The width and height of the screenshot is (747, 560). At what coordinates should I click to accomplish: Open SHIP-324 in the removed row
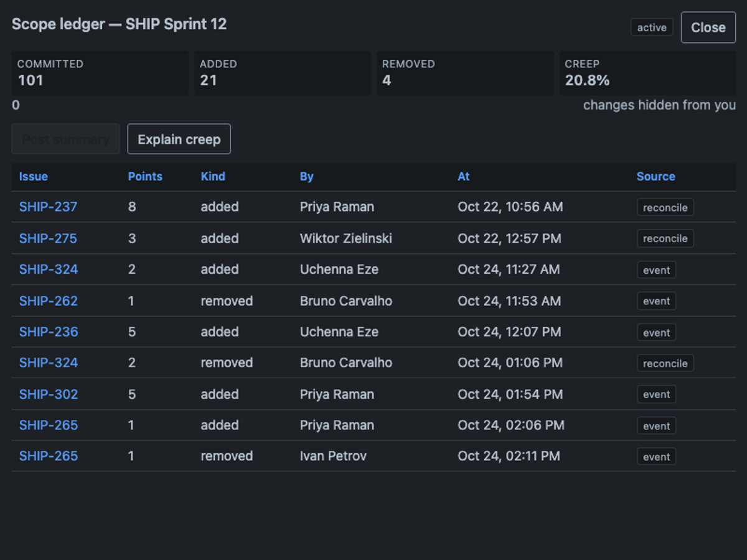click(x=48, y=363)
